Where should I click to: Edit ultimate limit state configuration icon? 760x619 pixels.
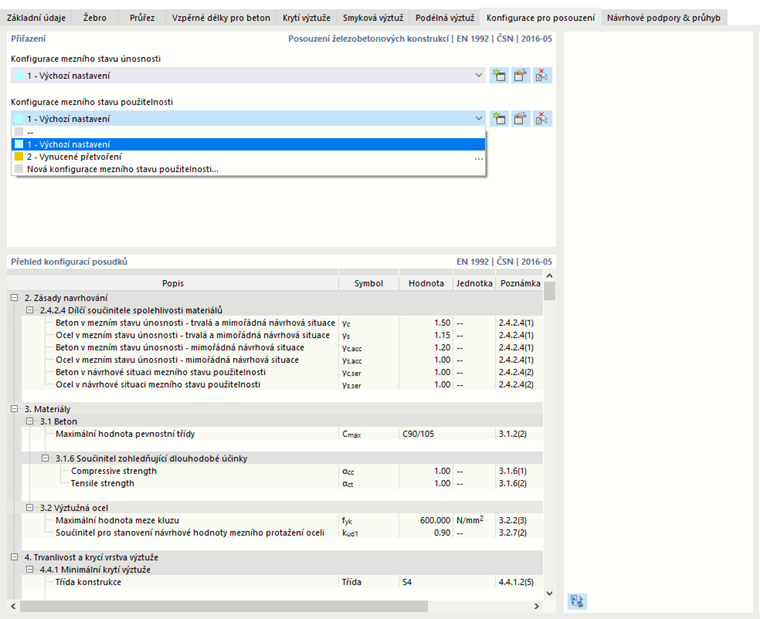click(x=520, y=75)
